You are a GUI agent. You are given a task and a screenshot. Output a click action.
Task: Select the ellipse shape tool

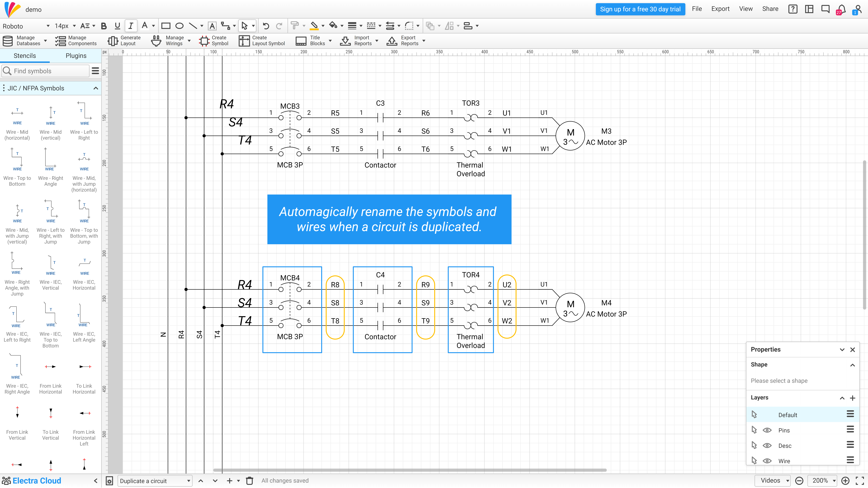click(x=179, y=26)
